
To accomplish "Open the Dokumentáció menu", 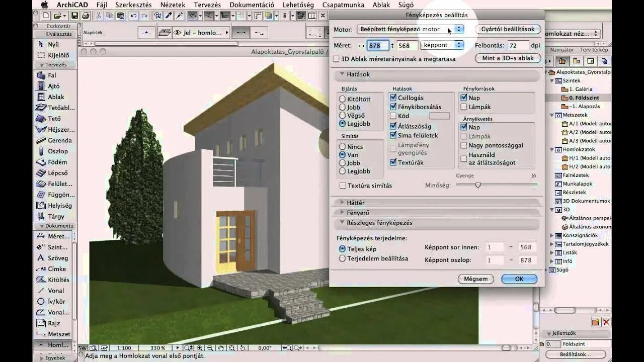I will (252, 5).
